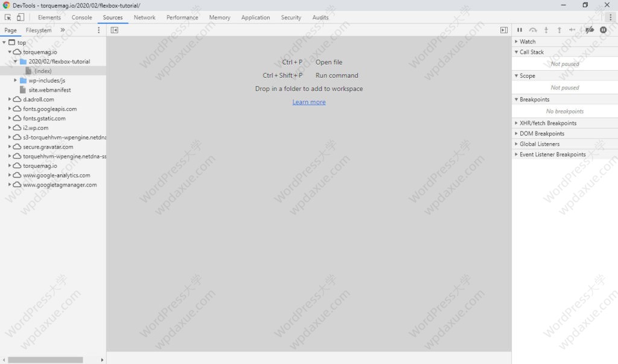The height and width of the screenshot is (364, 618).
Task: Restore down the DevTools window
Action: [x=585, y=5]
